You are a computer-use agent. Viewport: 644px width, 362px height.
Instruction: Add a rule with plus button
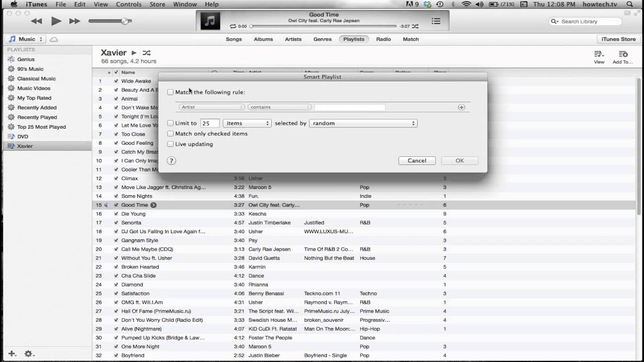(x=461, y=107)
